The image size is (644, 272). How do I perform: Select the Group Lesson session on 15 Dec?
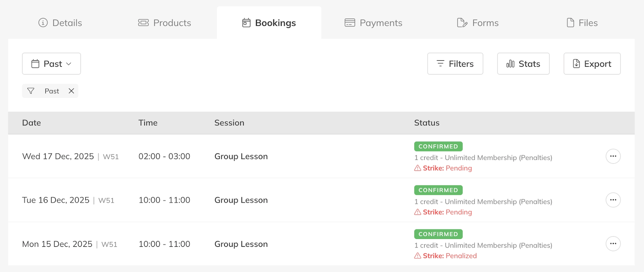[x=241, y=244]
